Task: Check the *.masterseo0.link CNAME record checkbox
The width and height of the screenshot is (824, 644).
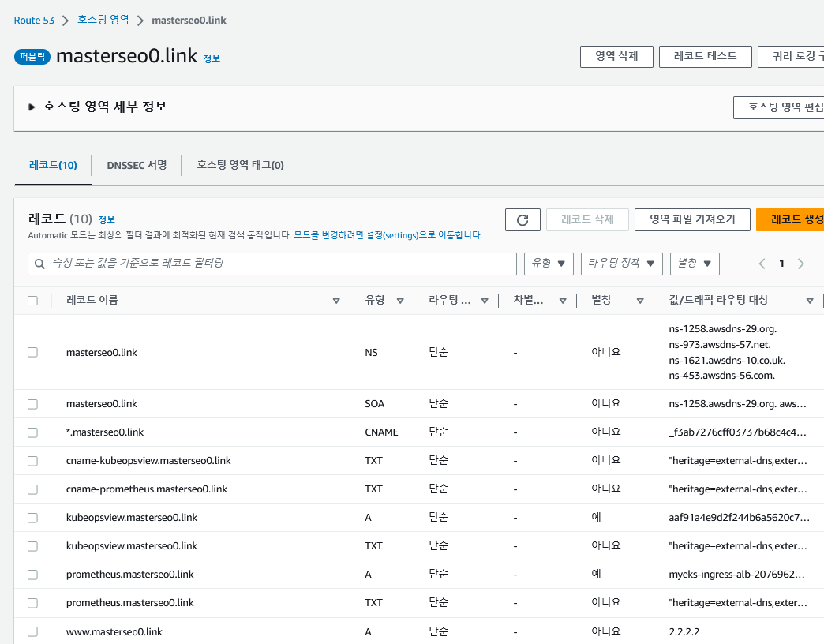Action: 32,432
